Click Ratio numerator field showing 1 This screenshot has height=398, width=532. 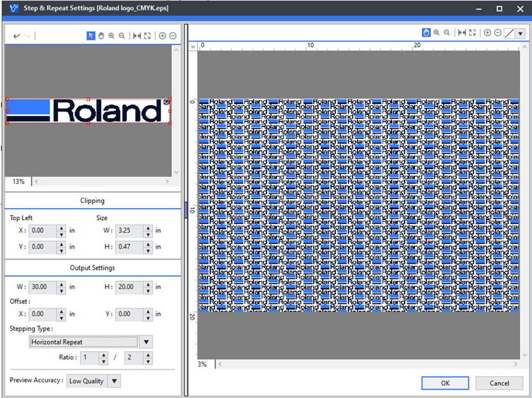[x=89, y=358]
